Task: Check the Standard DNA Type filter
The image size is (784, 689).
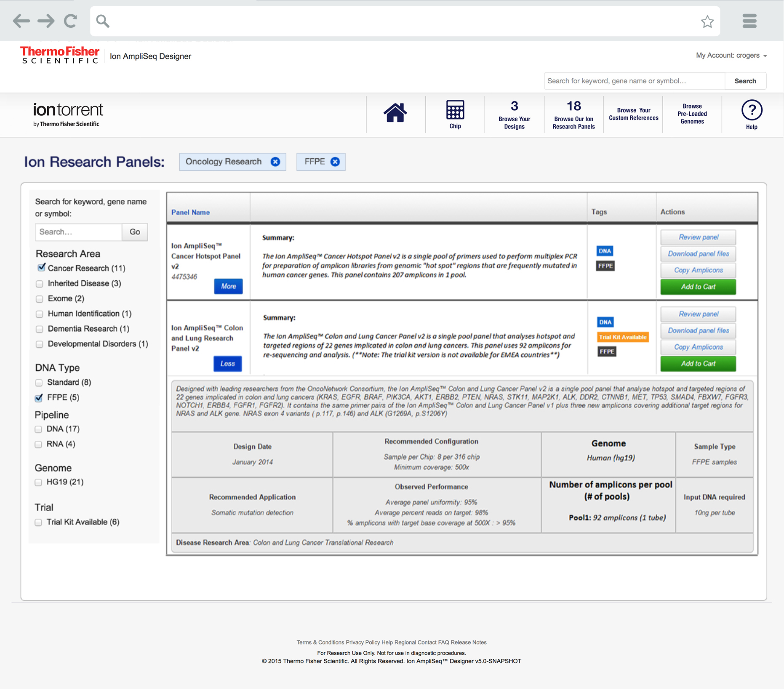Action: pos(39,383)
